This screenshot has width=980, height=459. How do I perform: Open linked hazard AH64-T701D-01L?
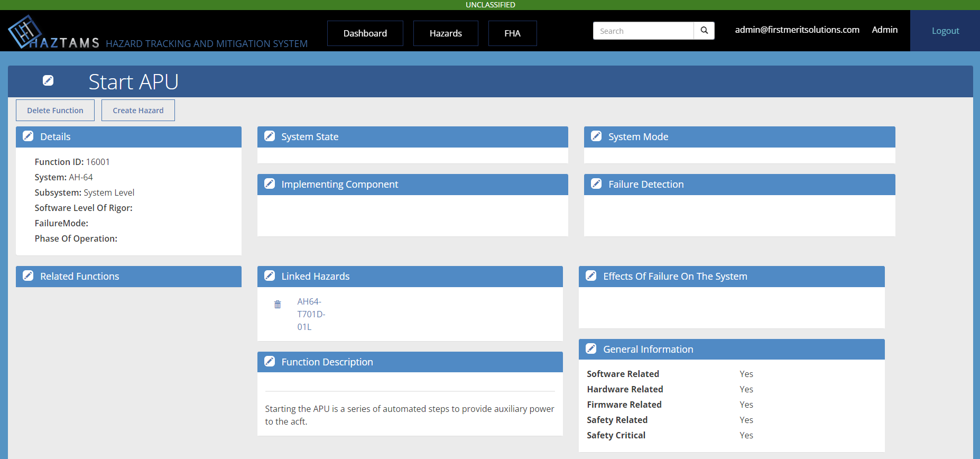pyautogui.click(x=311, y=314)
